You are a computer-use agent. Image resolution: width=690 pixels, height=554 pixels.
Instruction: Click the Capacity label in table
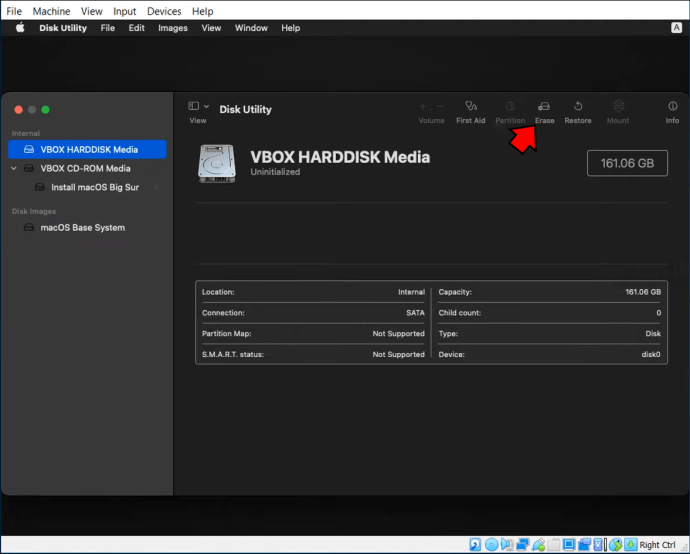point(455,292)
